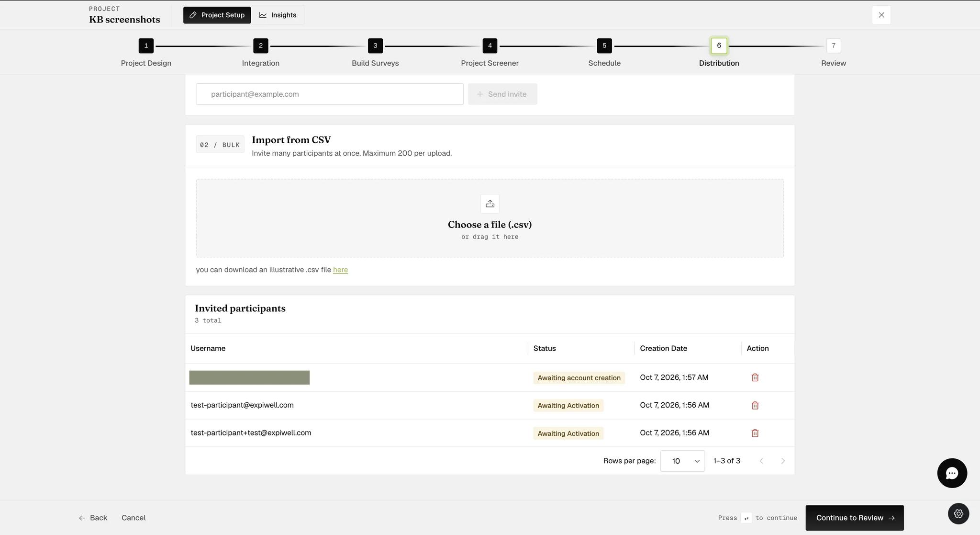Click the participant email input field
Screen dimensions: 980x535
(330, 94)
